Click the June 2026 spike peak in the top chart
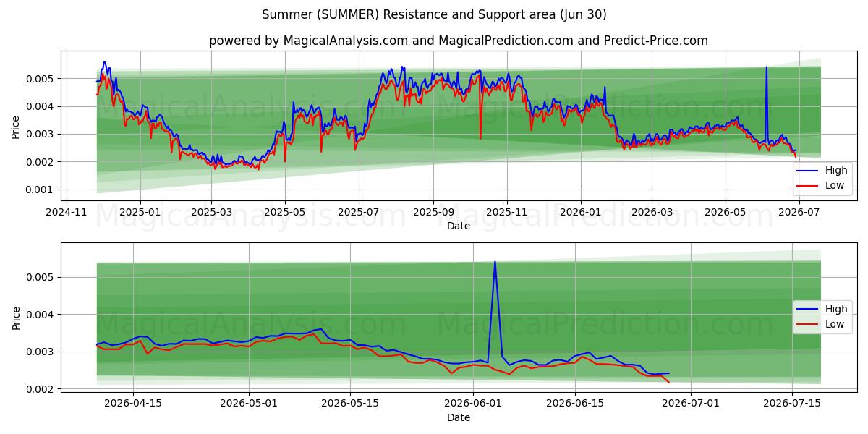 click(x=766, y=67)
